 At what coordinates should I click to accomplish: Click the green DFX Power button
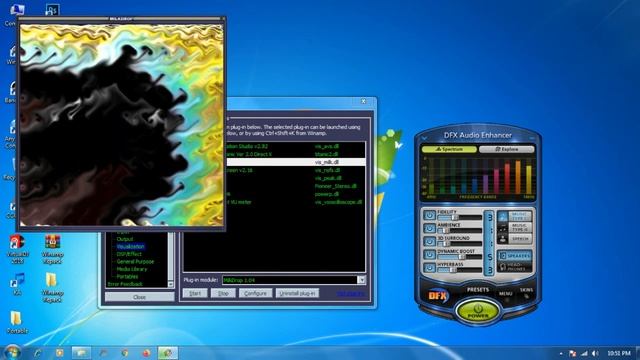[478, 311]
